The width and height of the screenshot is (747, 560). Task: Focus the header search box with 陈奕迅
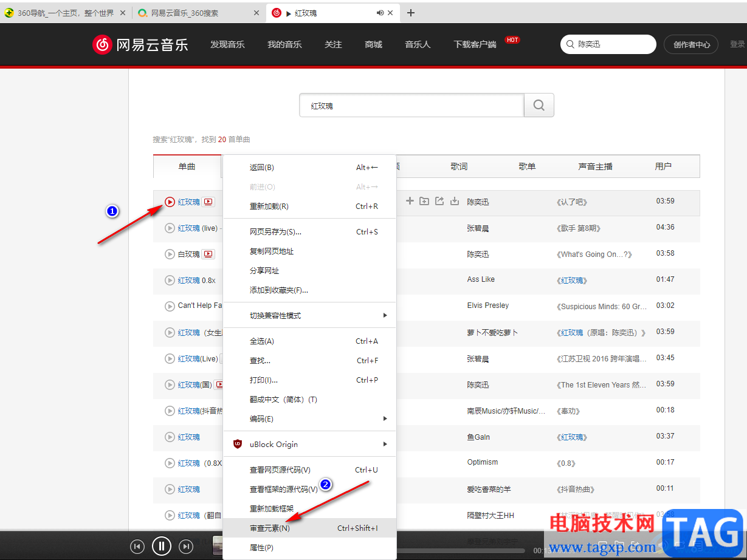pyautogui.click(x=608, y=44)
